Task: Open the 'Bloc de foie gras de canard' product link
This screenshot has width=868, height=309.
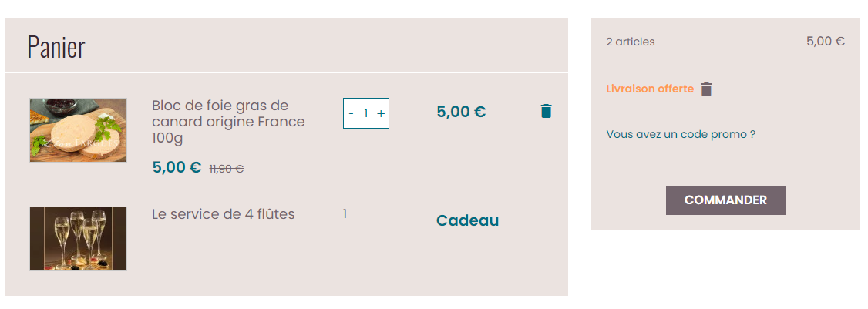Action: [228, 122]
